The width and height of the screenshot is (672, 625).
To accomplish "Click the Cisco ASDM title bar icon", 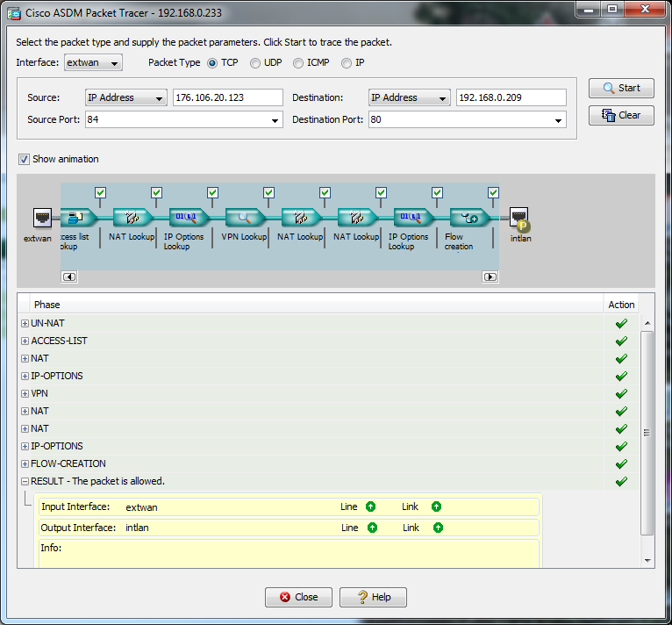I will pos(14,14).
